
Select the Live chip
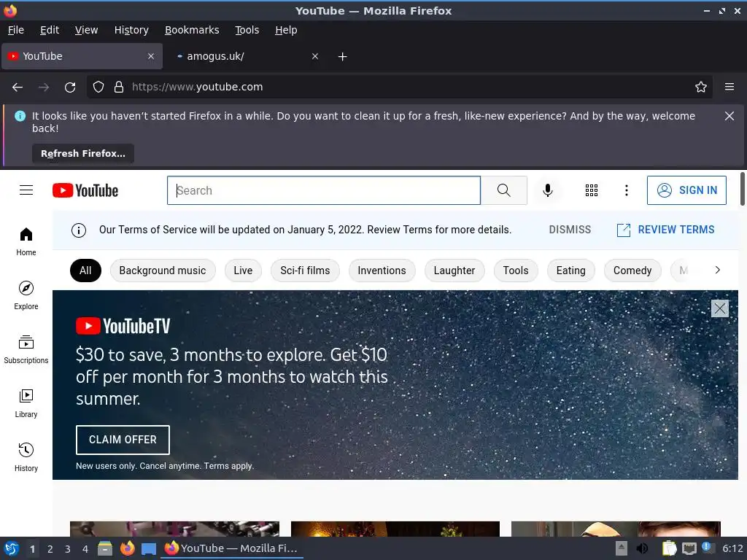[x=243, y=271]
